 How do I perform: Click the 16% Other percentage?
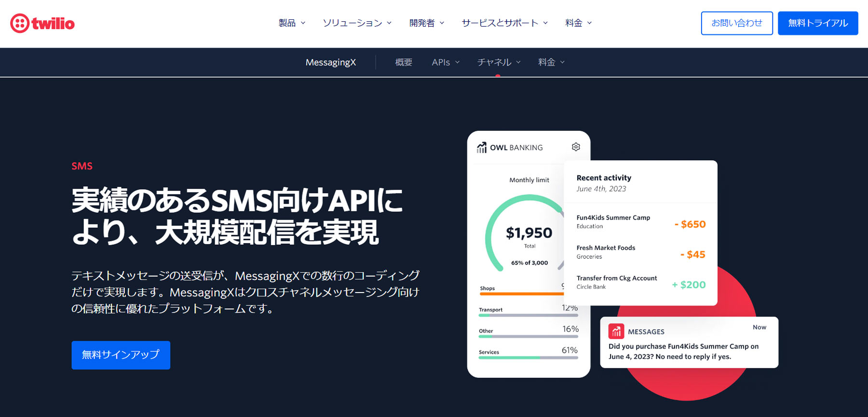570,329
